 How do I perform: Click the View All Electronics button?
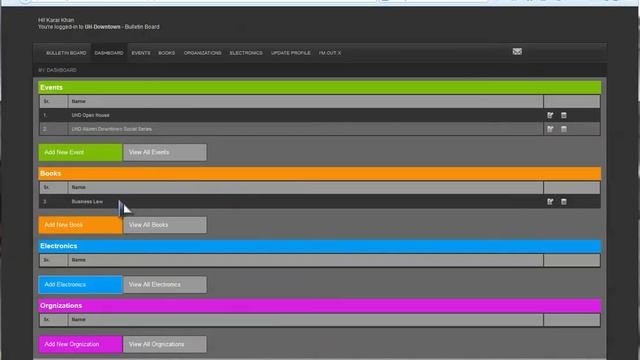[x=165, y=284]
